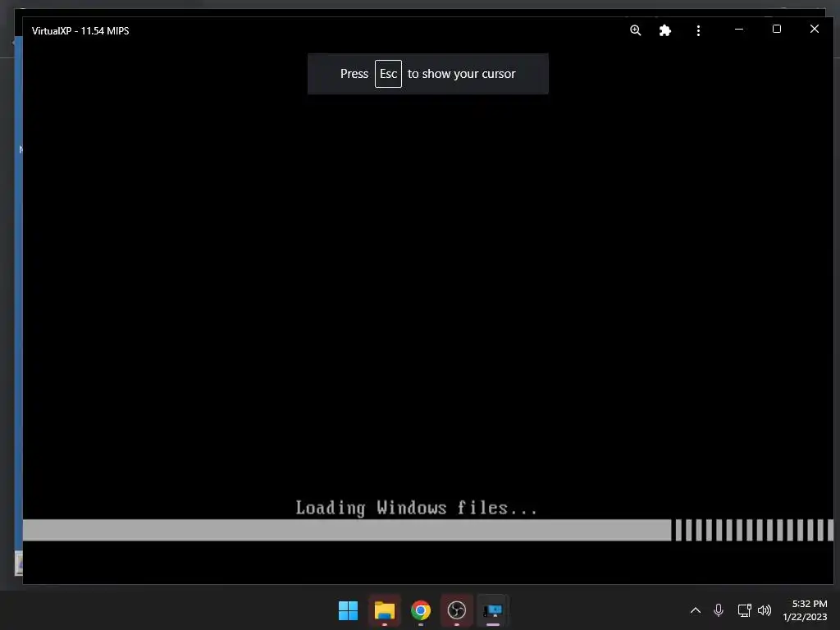Open OBS Studio from the taskbar
This screenshot has width=840, height=630.
456,610
